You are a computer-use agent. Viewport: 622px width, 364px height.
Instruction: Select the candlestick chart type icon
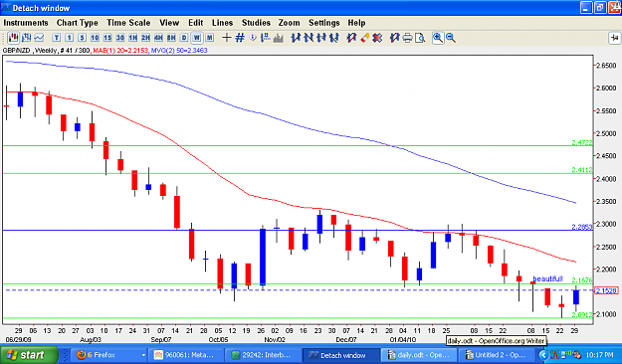tap(14, 38)
